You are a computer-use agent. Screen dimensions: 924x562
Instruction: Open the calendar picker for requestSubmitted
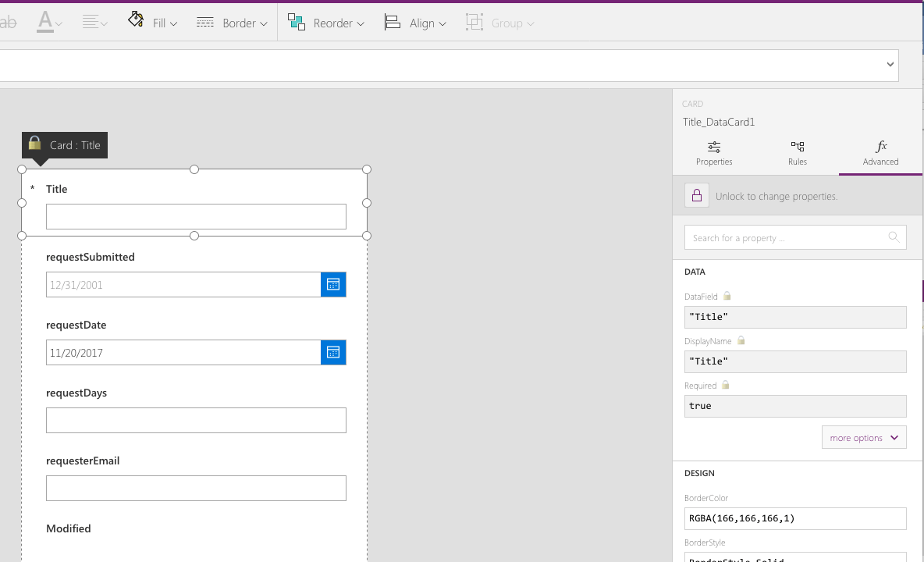pos(333,284)
